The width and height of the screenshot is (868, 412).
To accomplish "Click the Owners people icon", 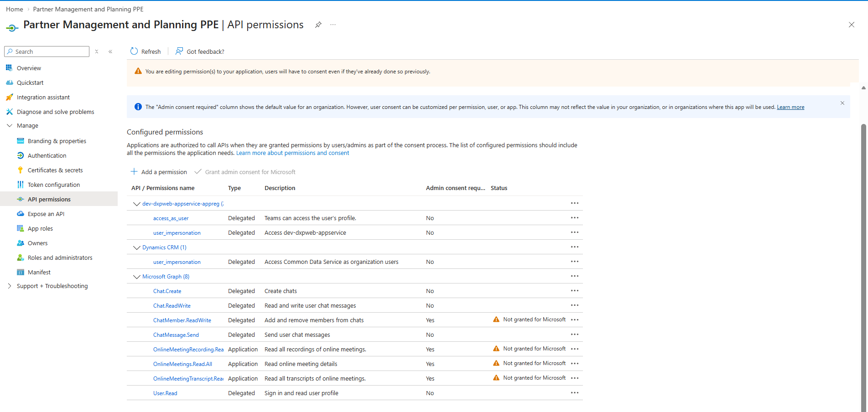I will (20, 243).
